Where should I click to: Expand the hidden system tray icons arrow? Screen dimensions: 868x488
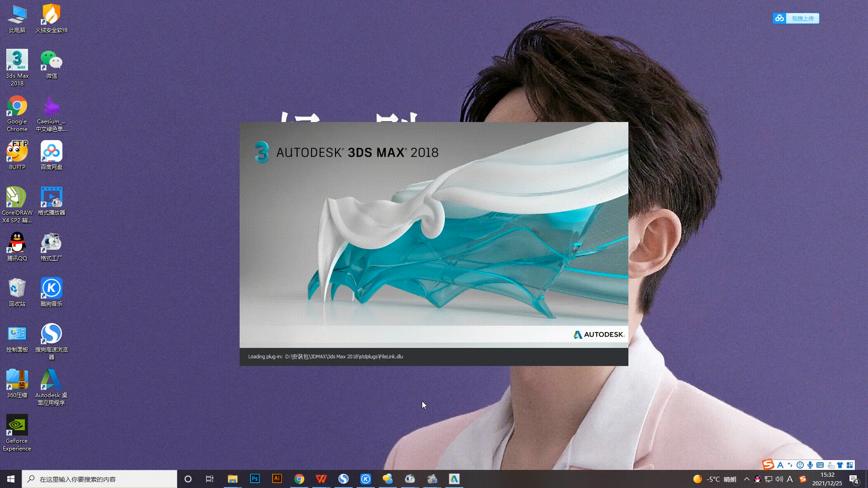coord(746,479)
